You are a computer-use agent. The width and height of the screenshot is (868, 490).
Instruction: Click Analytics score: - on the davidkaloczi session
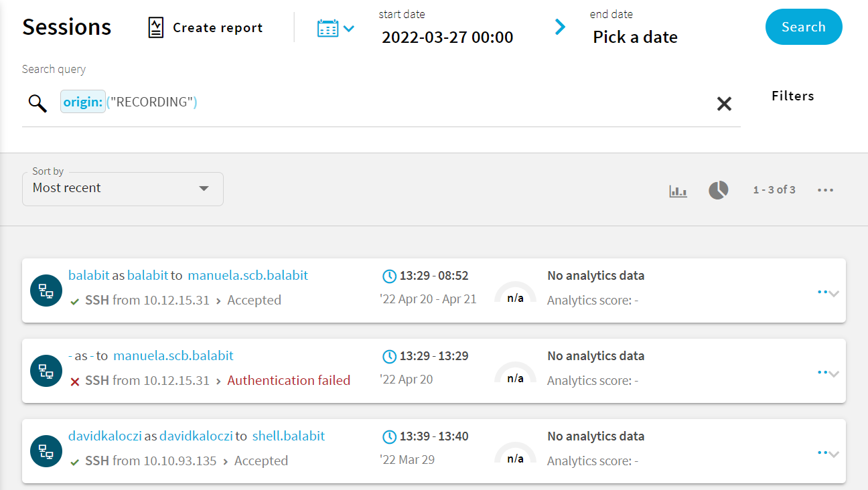coord(593,461)
